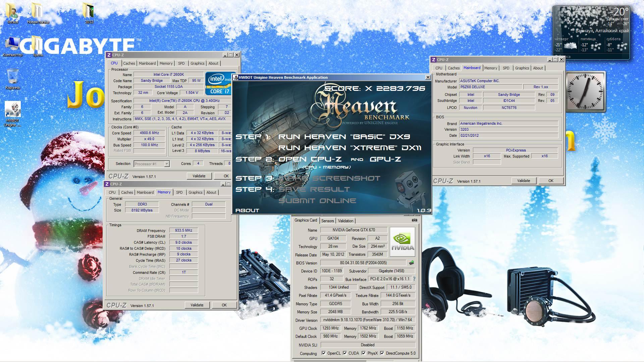Switch to Caches tab in CPU window
644x362 pixels.
[129, 63]
